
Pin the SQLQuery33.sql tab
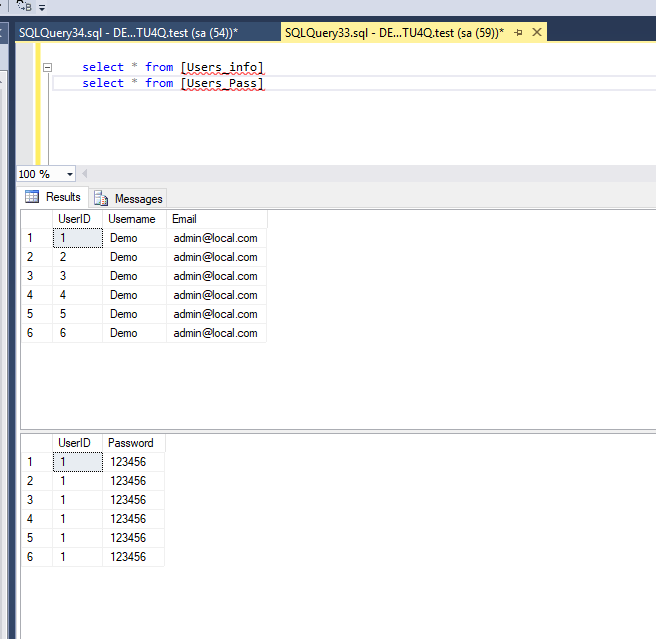pos(518,33)
